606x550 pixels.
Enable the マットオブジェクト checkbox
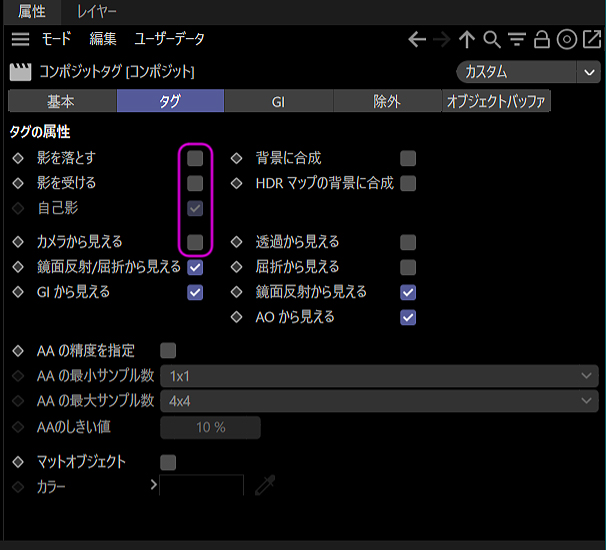pos(168,462)
